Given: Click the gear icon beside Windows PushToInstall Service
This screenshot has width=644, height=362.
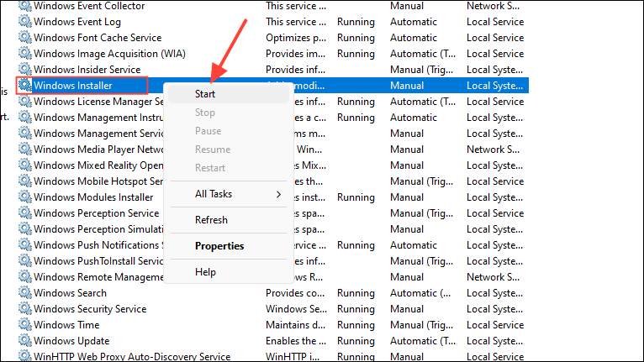Looking at the screenshot, I should click(25, 261).
